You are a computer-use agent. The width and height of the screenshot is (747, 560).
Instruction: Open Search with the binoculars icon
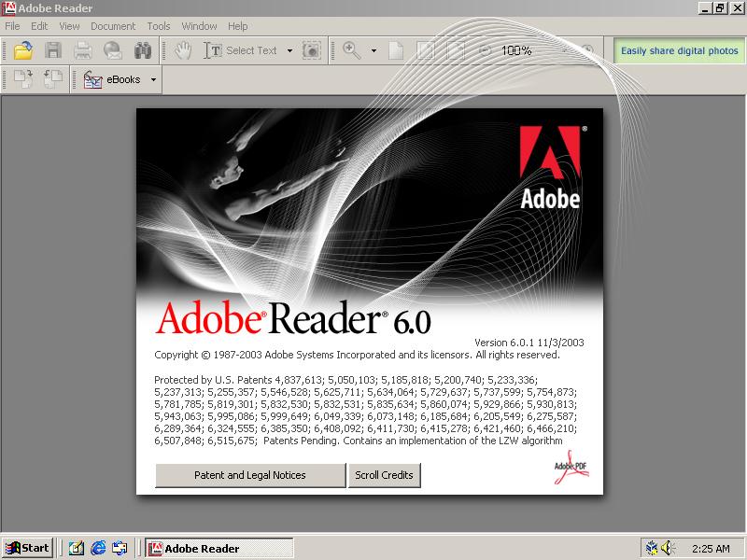pyautogui.click(x=143, y=50)
